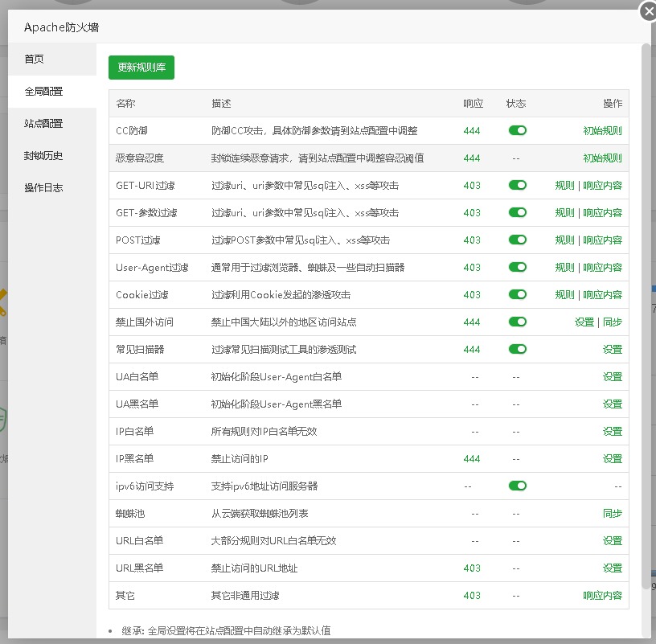Open 规则 link for GET-参数过滤
Viewport: 656px width, 644px height.
coord(565,213)
